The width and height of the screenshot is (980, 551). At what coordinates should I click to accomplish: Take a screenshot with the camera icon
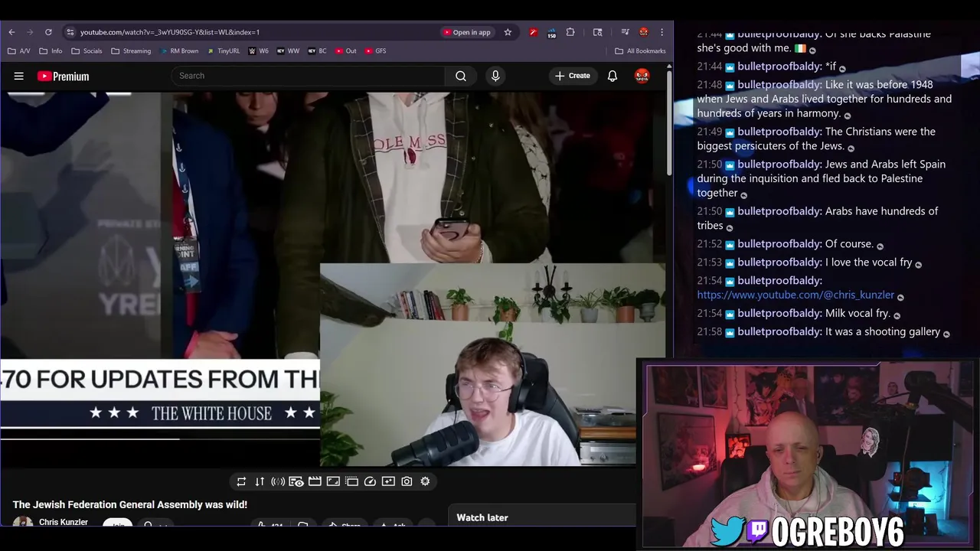coord(407,481)
